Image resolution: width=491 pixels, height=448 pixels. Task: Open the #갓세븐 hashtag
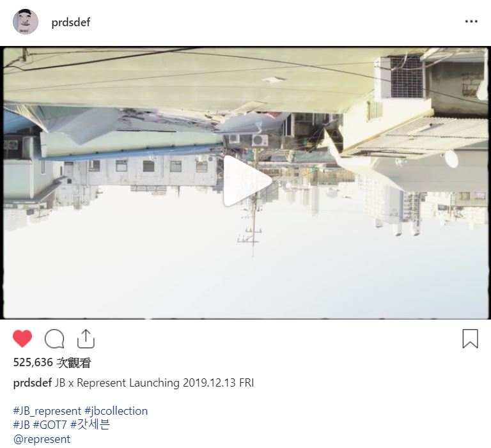(90, 425)
